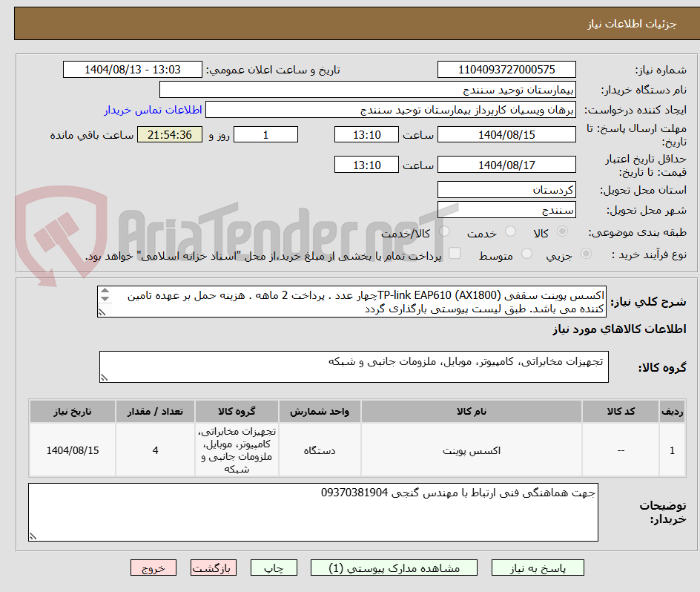Click the scroll-down arrow on شرح کلی نیاز box

[105, 297]
